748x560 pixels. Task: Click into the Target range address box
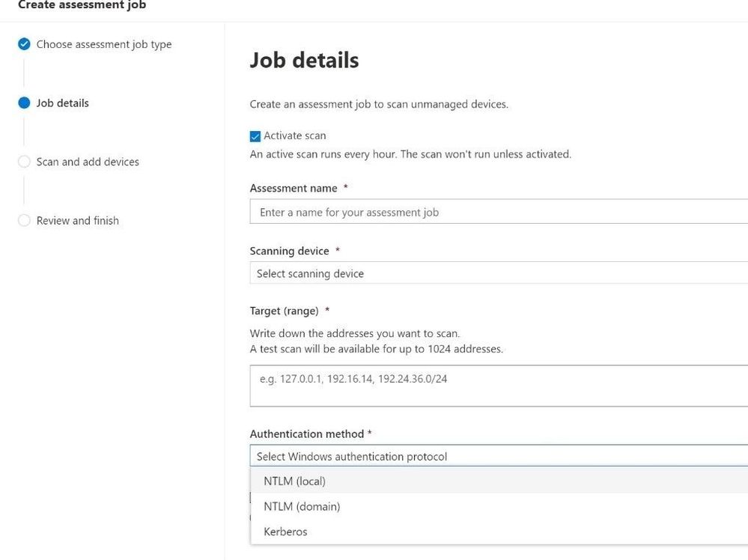pos(498,386)
